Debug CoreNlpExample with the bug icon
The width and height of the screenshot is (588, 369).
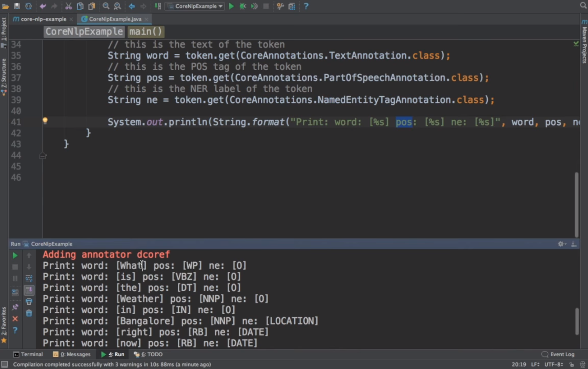(243, 6)
